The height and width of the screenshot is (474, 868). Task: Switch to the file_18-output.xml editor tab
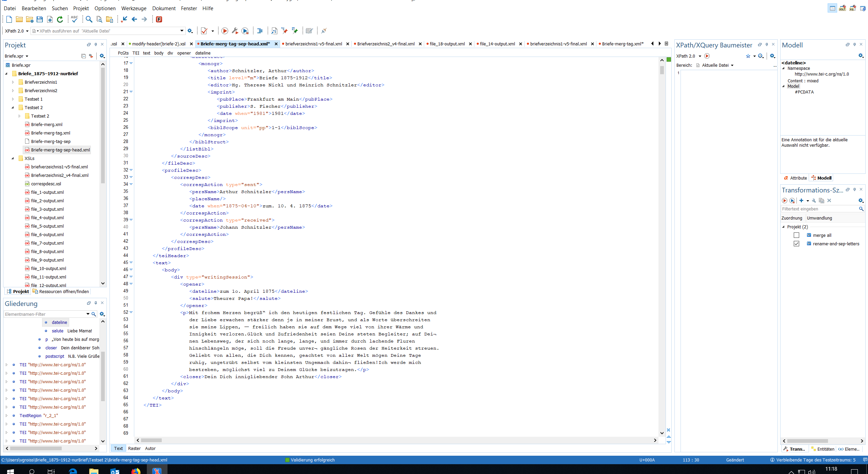[447, 44]
